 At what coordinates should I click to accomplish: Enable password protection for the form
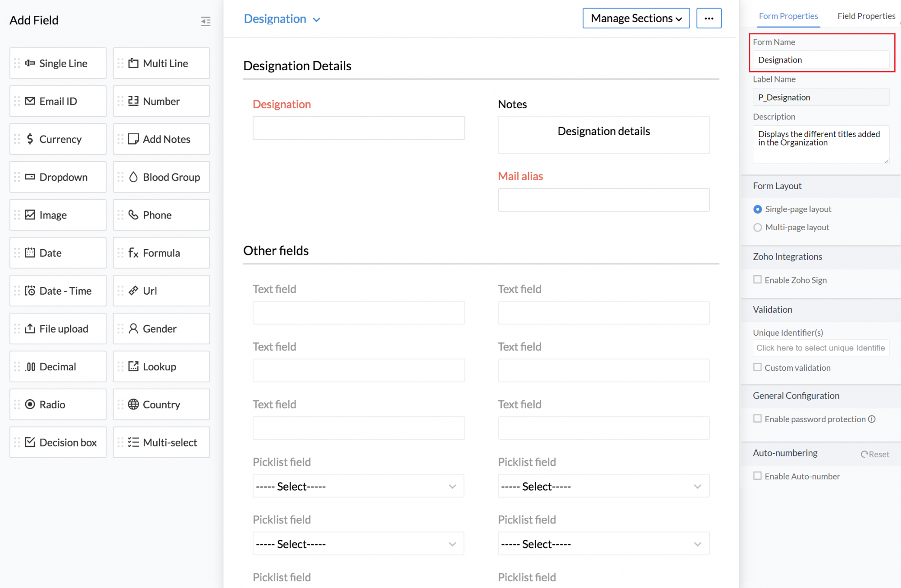coord(758,419)
